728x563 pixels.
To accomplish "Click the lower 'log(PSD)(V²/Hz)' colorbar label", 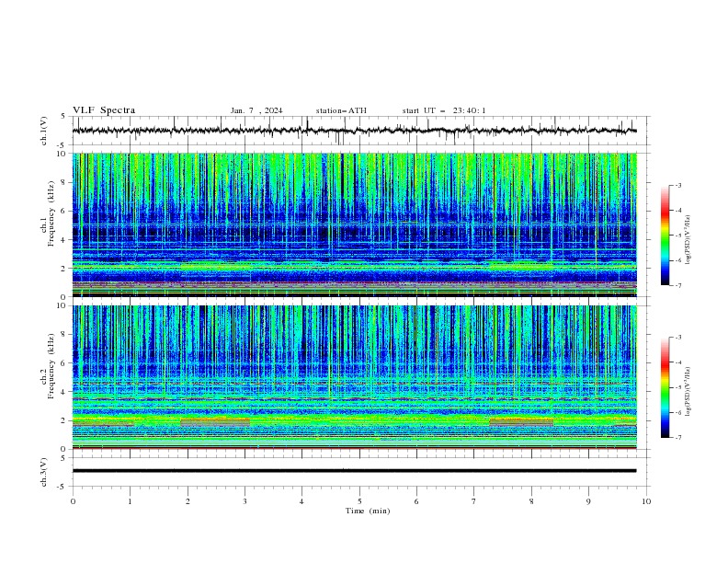I will point(688,392).
